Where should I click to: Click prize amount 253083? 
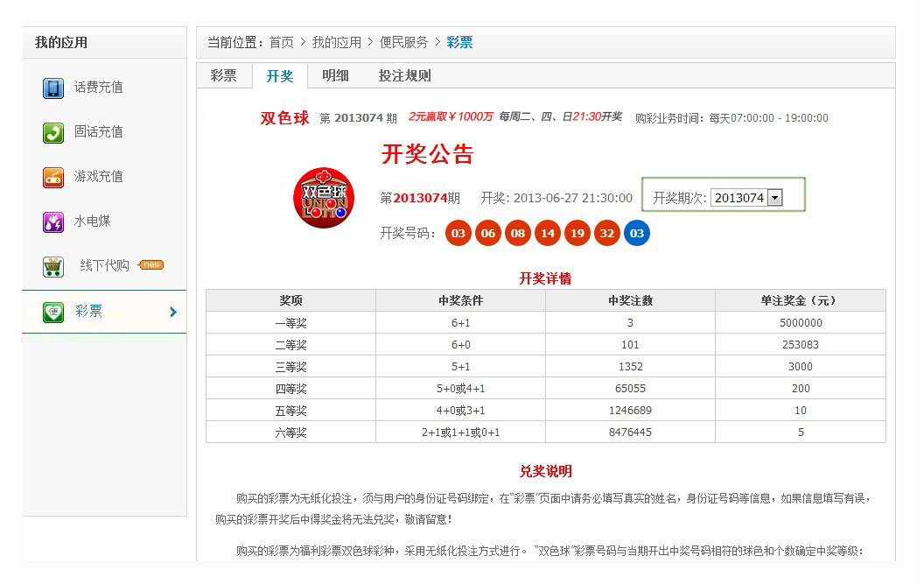click(x=801, y=344)
